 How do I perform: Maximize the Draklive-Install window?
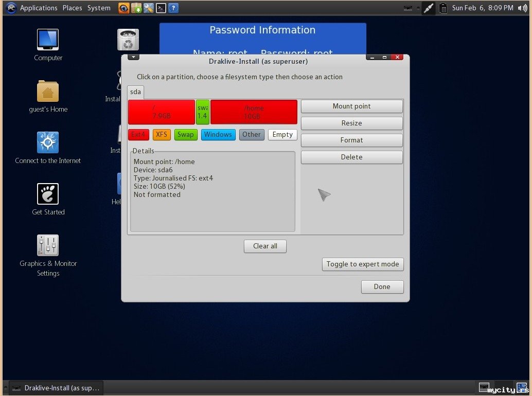[x=384, y=57]
